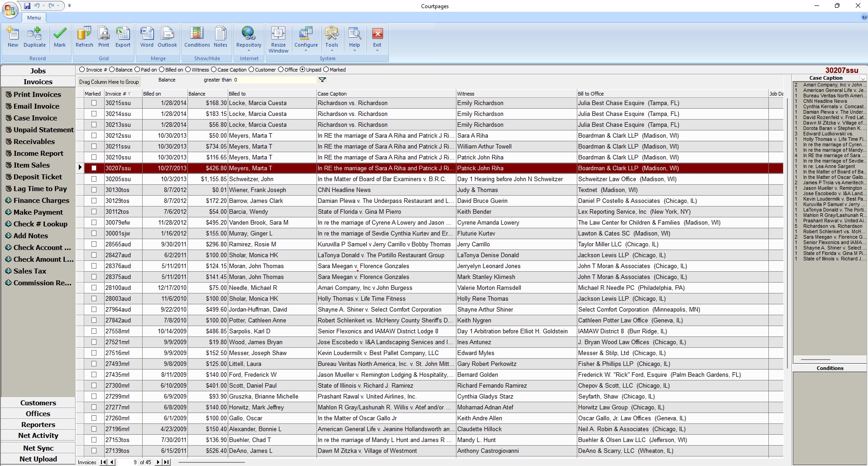Image resolution: width=868 pixels, height=466 pixels.
Task: Open quick access toolbar customize dropdown
Action: [x=69, y=6]
